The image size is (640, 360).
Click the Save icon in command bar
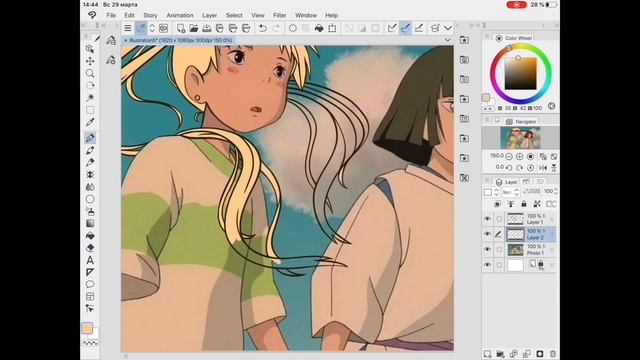(207, 28)
